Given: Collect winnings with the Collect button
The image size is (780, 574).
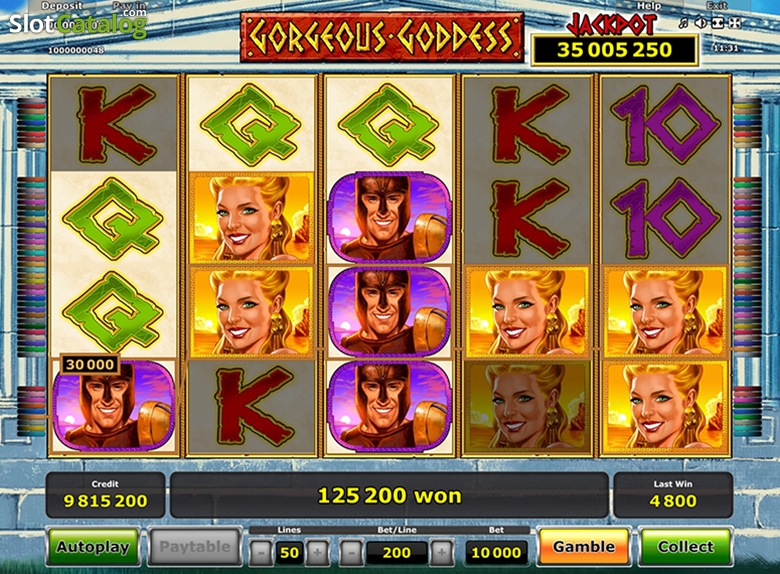Looking at the screenshot, I should 685,547.
